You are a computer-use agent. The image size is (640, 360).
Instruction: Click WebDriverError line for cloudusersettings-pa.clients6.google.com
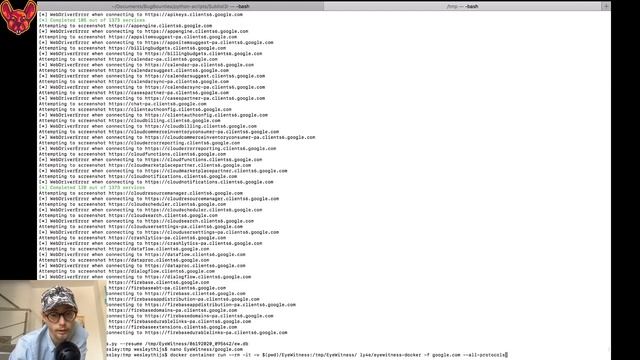click(159, 232)
